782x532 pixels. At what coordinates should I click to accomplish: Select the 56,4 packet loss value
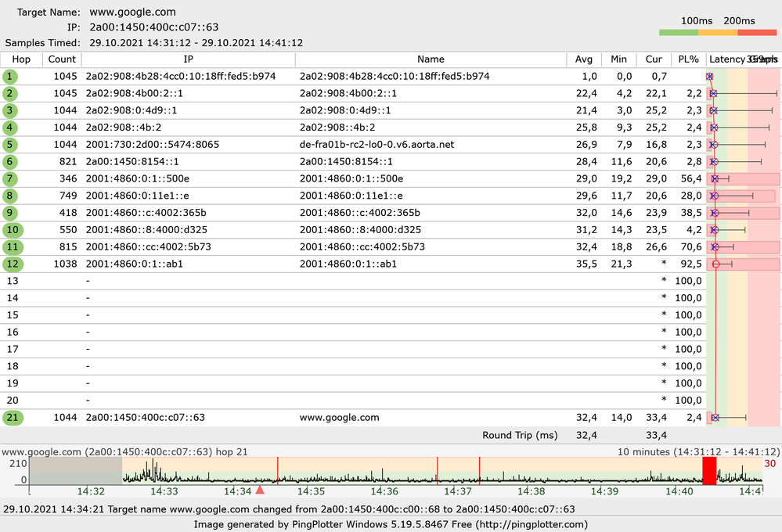(691, 179)
